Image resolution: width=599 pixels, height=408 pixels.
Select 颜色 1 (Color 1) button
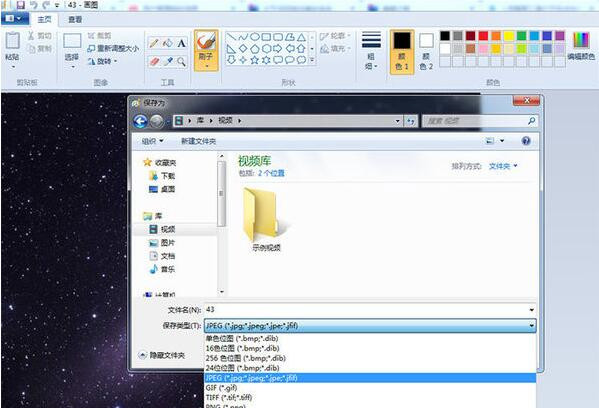(402, 52)
